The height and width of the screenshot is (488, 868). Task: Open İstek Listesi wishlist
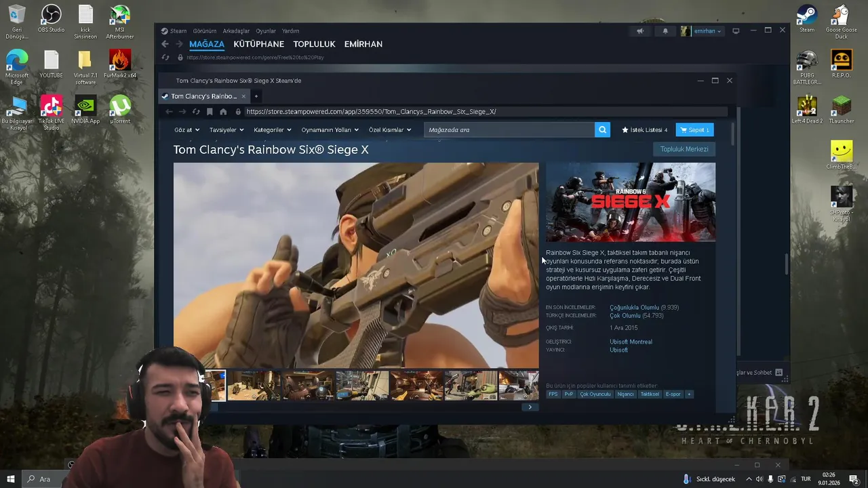[645, 129]
